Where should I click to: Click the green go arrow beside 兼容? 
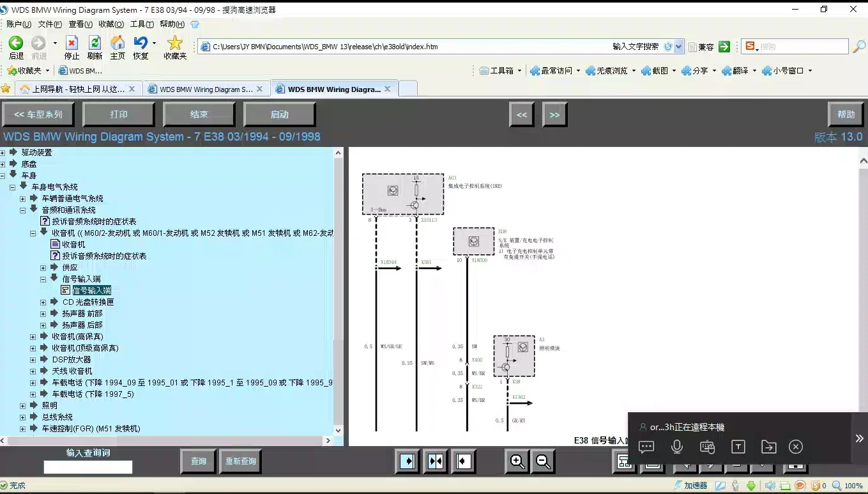724,47
